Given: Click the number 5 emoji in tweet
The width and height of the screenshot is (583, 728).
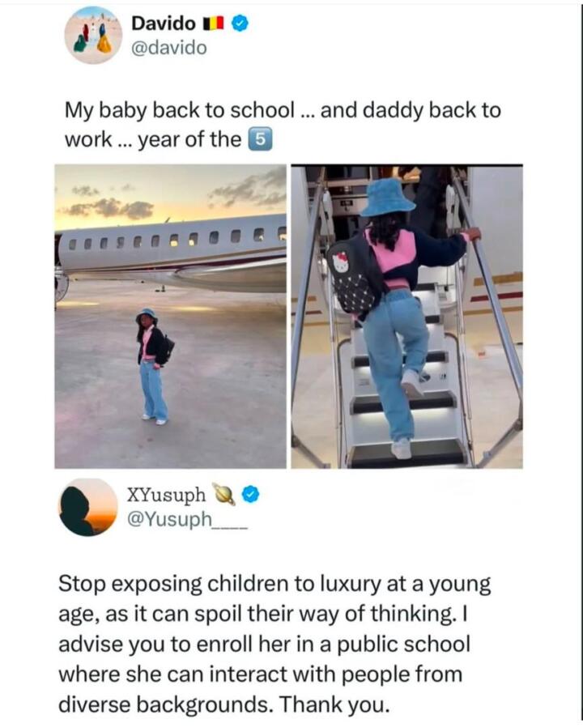Looking at the screenshot, I should (261, 140).
